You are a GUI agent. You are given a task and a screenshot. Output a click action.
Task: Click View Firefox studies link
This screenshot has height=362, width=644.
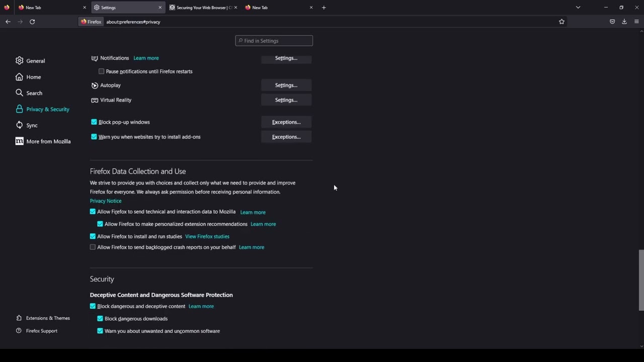pyautogui.click(x=207, y=236)
